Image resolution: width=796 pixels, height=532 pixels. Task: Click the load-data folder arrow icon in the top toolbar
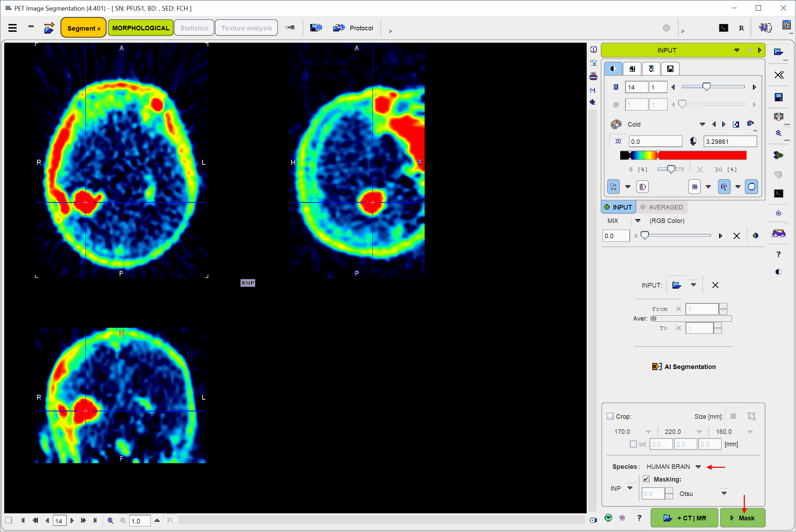(49, 28)
